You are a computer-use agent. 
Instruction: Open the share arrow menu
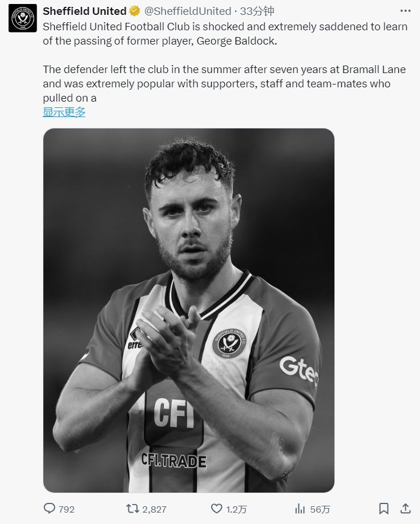pos(405,509)
